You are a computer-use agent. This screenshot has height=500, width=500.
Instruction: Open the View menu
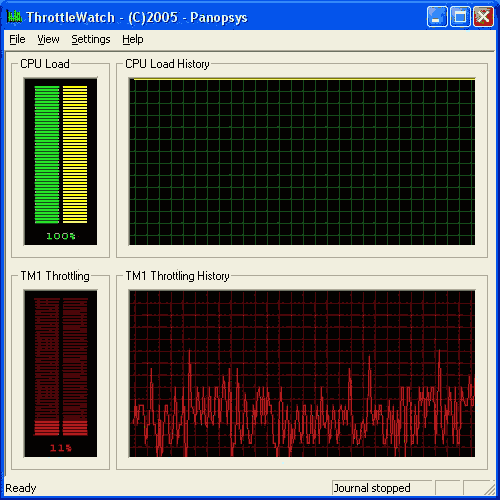tap(48, 39)
